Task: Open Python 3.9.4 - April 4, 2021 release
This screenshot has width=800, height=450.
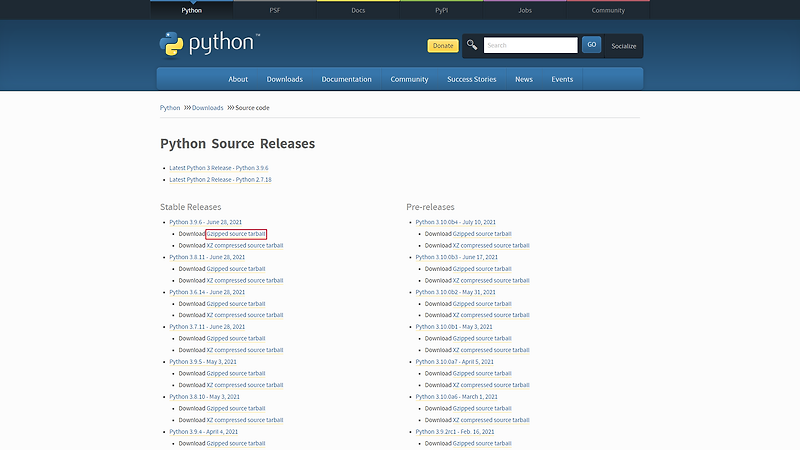Action: pyautogui.click(x=204, y=432)
